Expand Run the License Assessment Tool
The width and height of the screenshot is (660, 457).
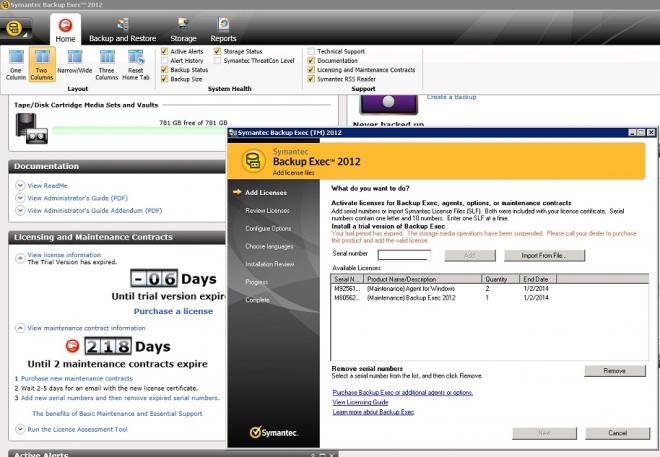click(x=20, y=429)
